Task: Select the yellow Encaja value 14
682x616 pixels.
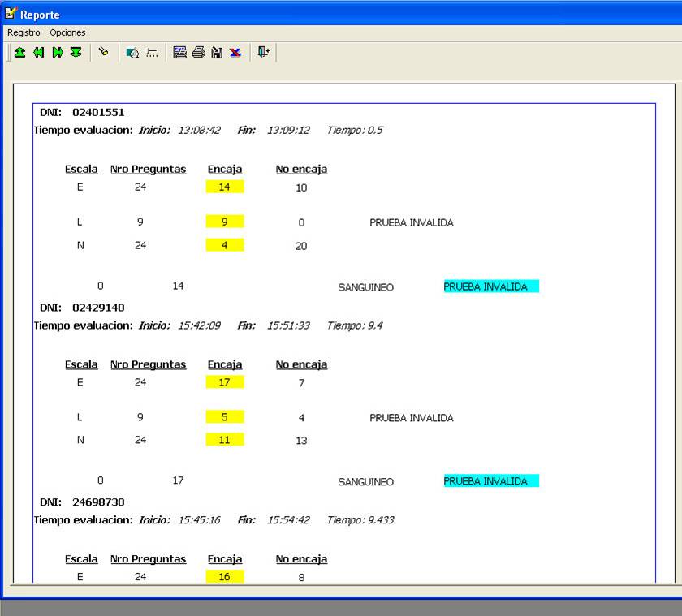Action: click(x=225, y=187)
